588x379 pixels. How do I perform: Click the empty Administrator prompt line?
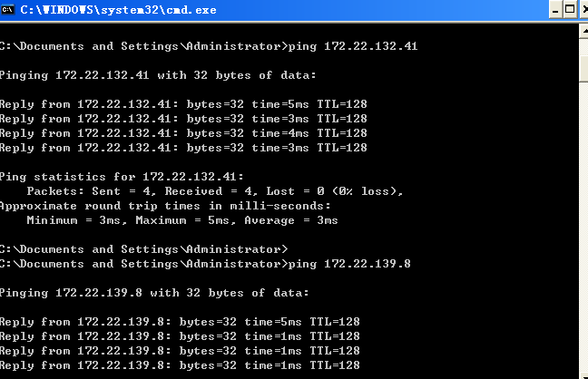click(143, 248)
